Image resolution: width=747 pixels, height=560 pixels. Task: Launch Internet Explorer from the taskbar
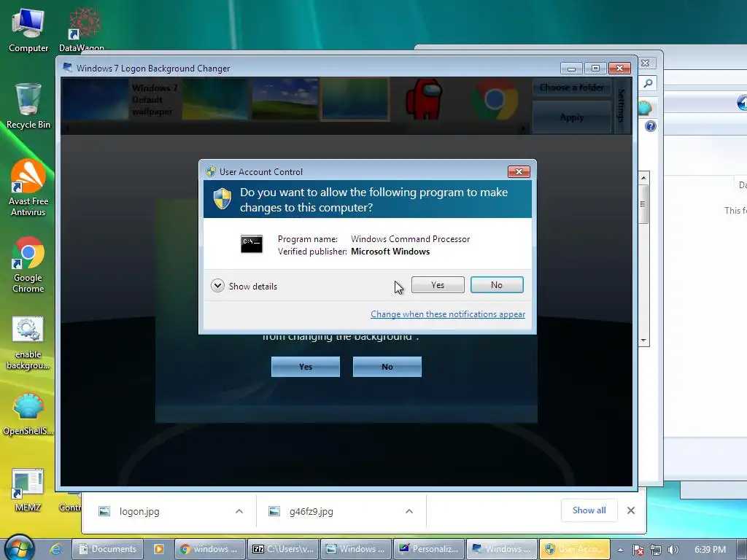[55, 549]
